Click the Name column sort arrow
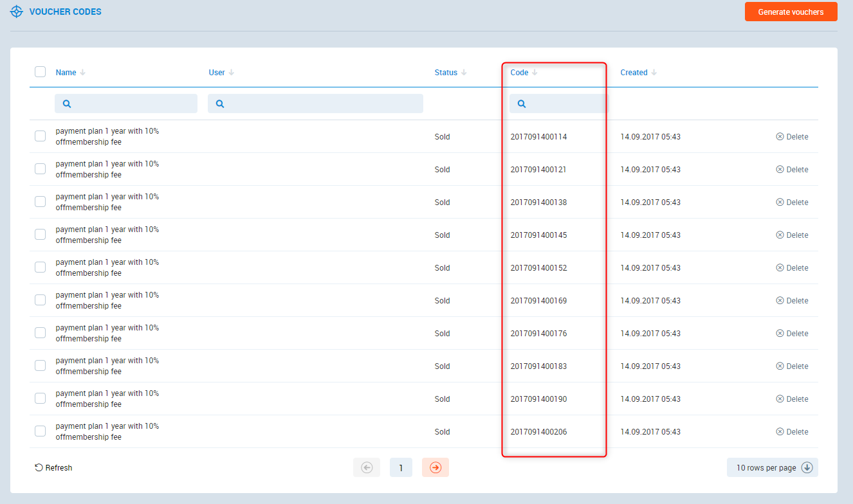853x504 pixels. point(82,73)
